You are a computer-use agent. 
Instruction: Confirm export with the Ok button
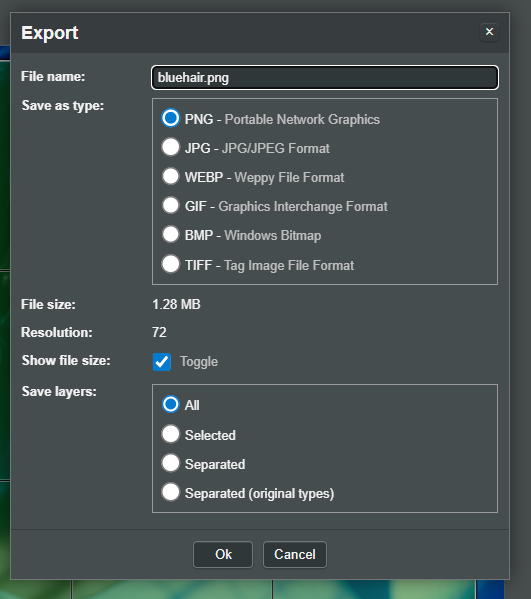(223, 554)
